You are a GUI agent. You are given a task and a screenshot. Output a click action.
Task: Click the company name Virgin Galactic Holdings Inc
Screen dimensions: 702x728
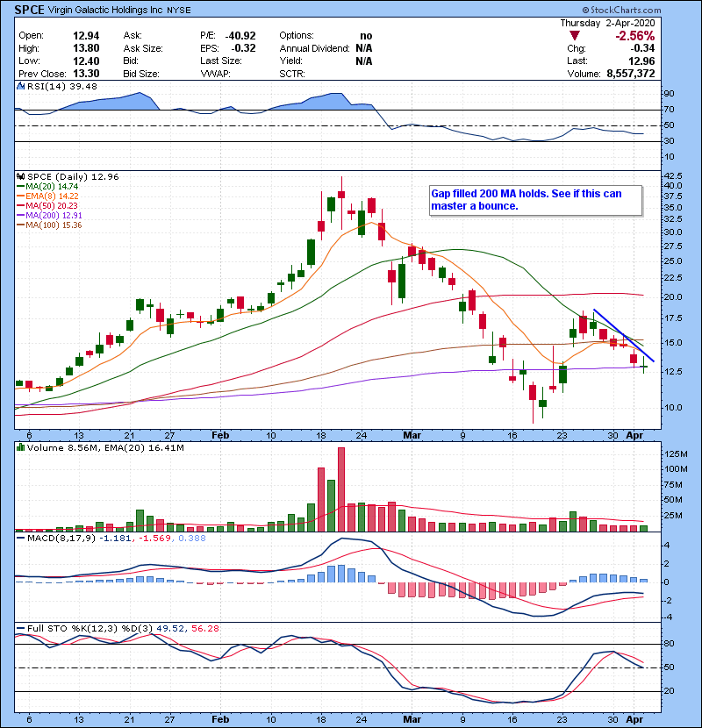click(105, 10)
